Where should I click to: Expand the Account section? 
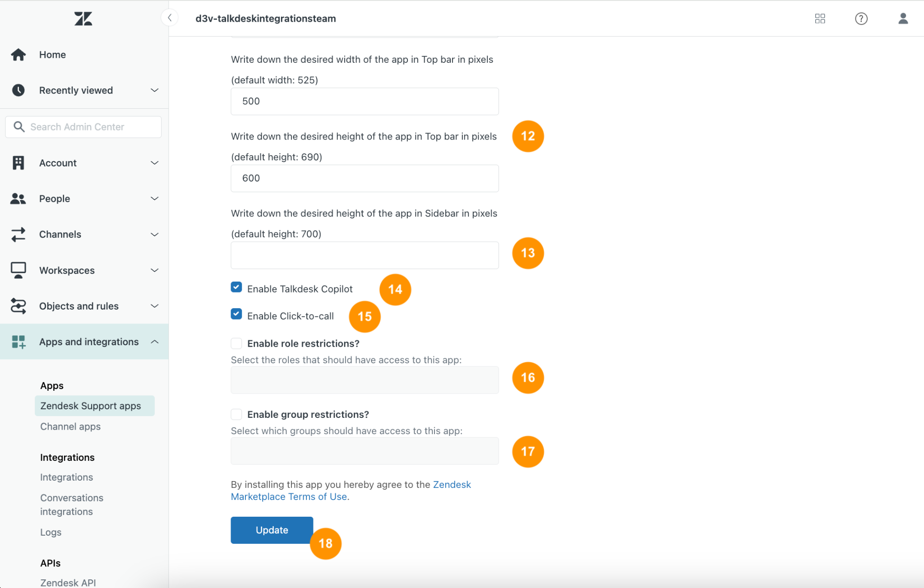(84, 163)
